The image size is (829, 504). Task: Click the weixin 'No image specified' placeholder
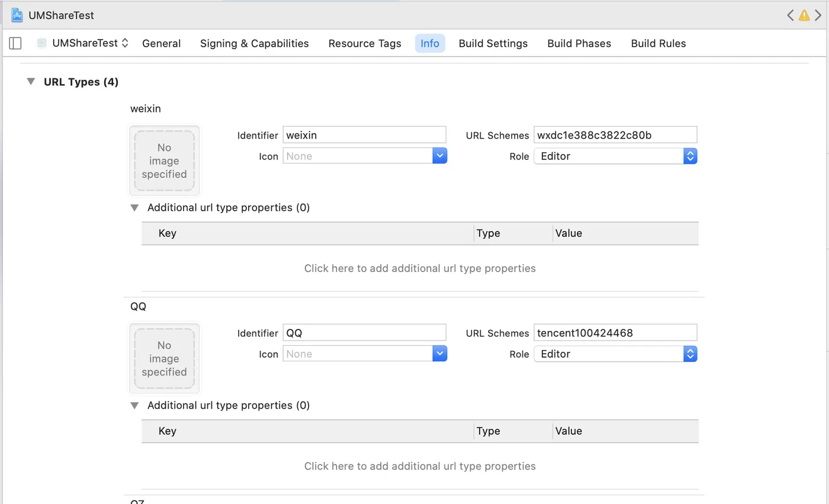[164, 160]
